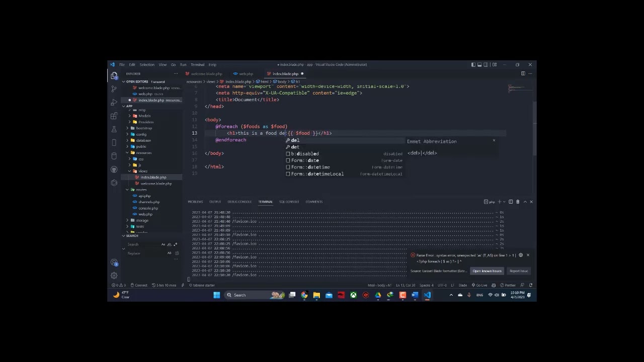
Task: Switch to the DEBUG CONSOLE tab
Action: [239, 202]
